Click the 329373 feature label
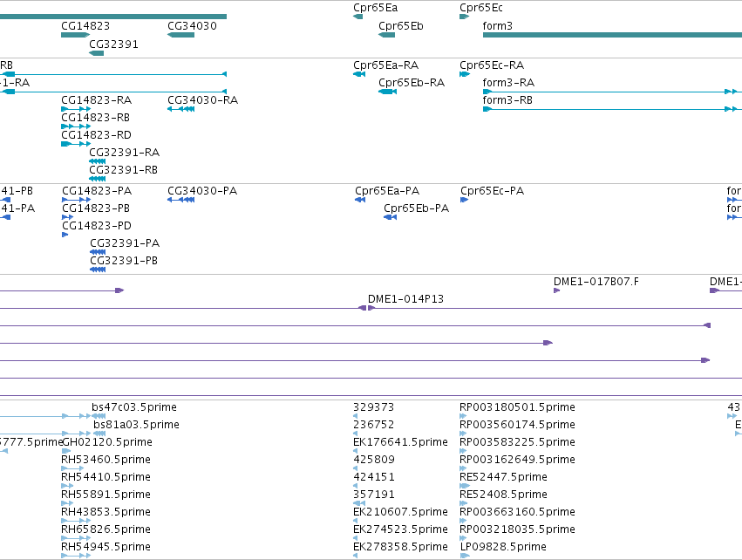 coord(373,407)
